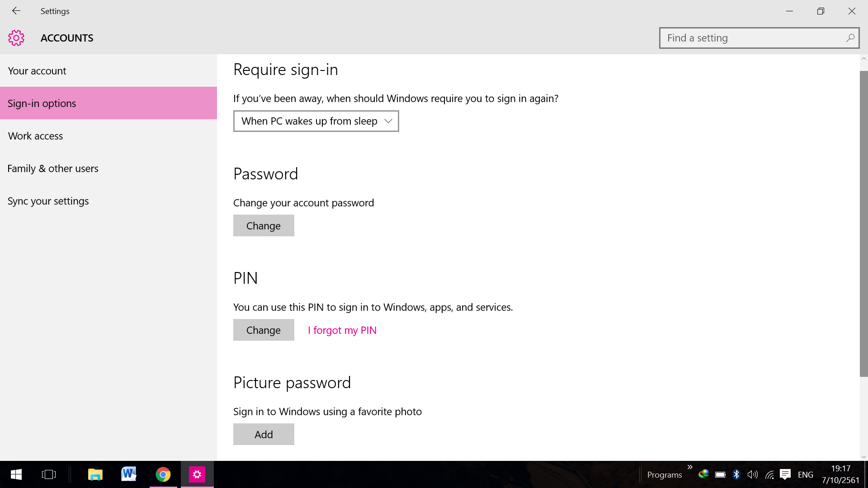Click the search magnifier icon
The width and height of the screenshot is (868, 488).
(x=850, y=38)
